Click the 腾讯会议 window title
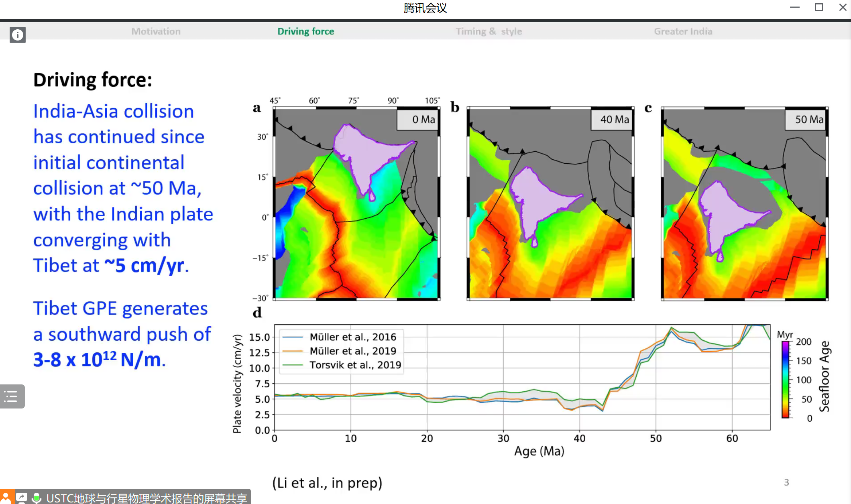The width and height of the screenshot is (851, 504). click(x=425, y=8)
